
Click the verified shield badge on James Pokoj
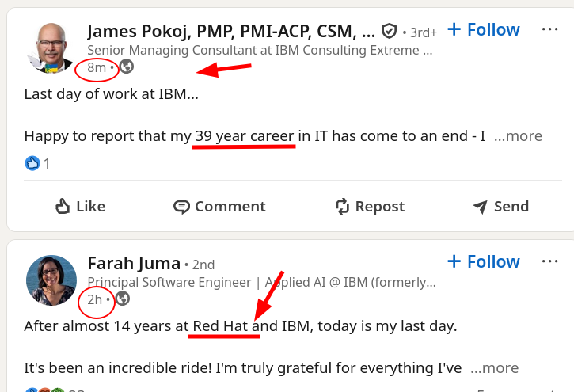389,31
